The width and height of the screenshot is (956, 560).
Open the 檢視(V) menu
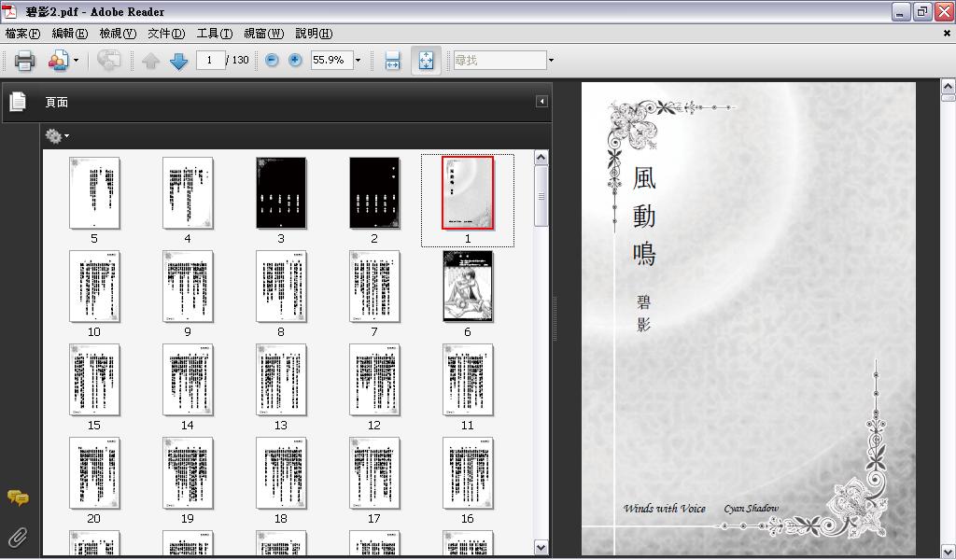pos(118,34)
